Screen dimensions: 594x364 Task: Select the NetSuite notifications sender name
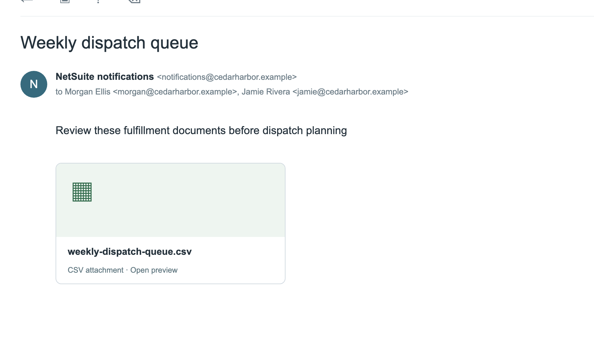point(105,77)
